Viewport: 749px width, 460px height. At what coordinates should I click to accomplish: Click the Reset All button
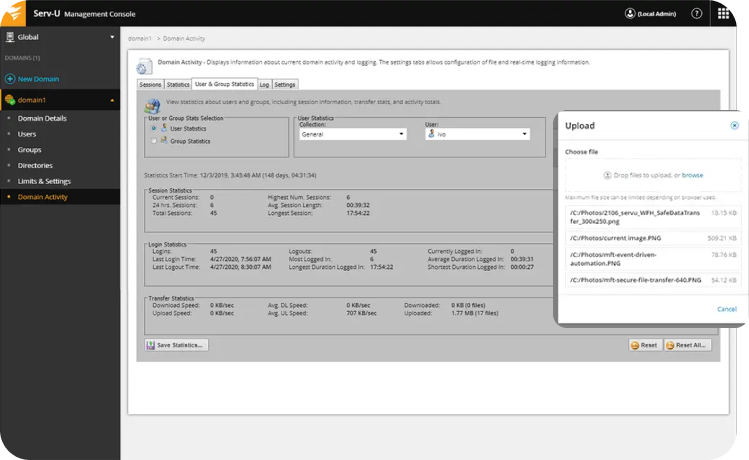click(687, 345)
